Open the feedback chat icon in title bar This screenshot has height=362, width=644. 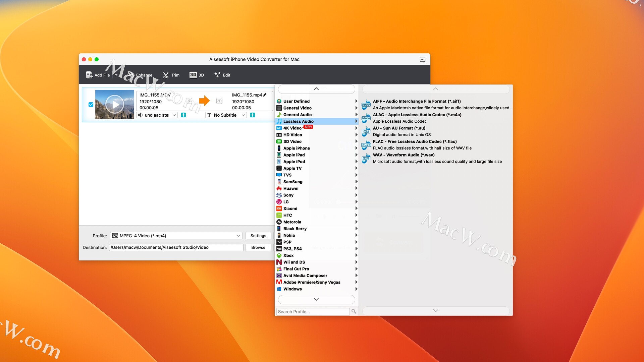click(x=423, y=60)
